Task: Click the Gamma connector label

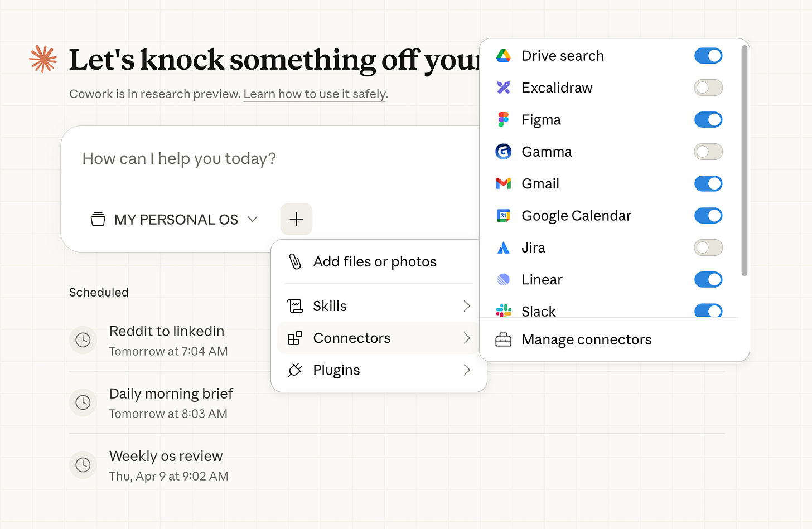Action: tap(547, 152)
